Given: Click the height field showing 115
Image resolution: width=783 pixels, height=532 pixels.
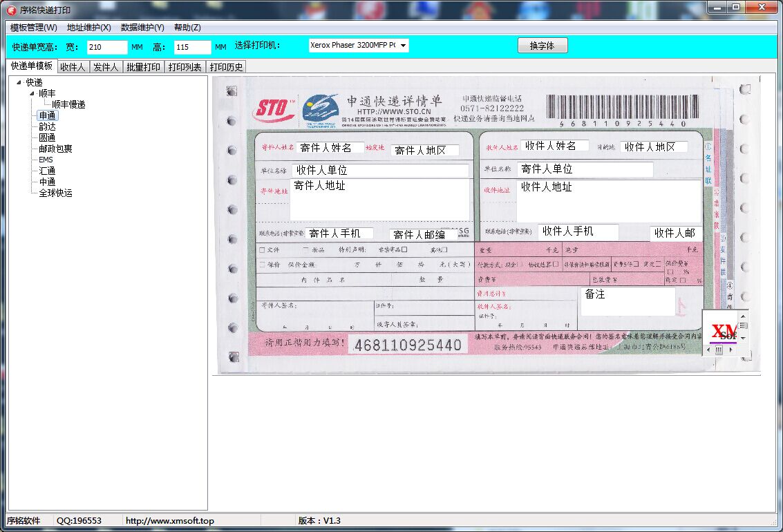Looking at the screenshot, I should [x=192, y=47].
